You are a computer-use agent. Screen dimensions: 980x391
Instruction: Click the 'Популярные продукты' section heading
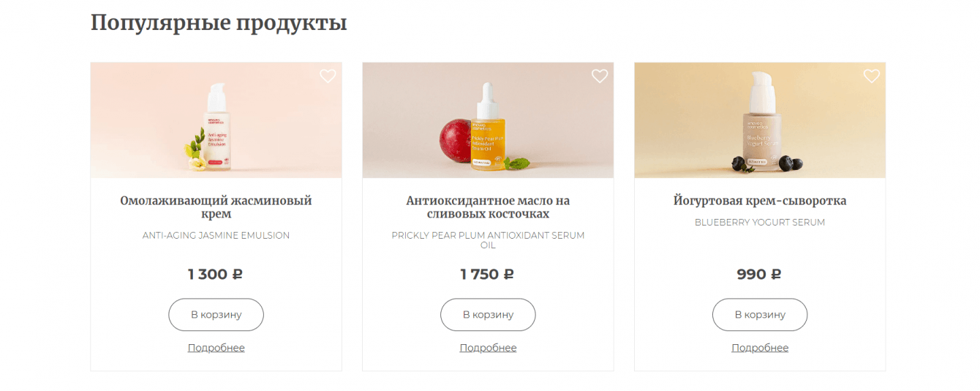click(219, 23)
